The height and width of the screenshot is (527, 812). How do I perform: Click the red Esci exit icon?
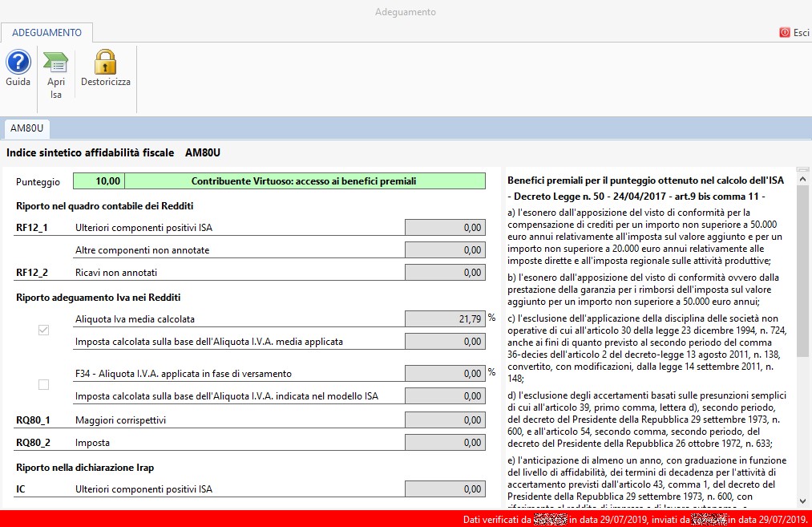[x=785, y=33]
